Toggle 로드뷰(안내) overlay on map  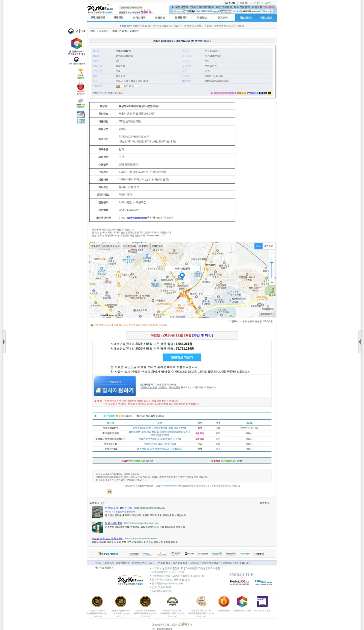tap(129, 246)
